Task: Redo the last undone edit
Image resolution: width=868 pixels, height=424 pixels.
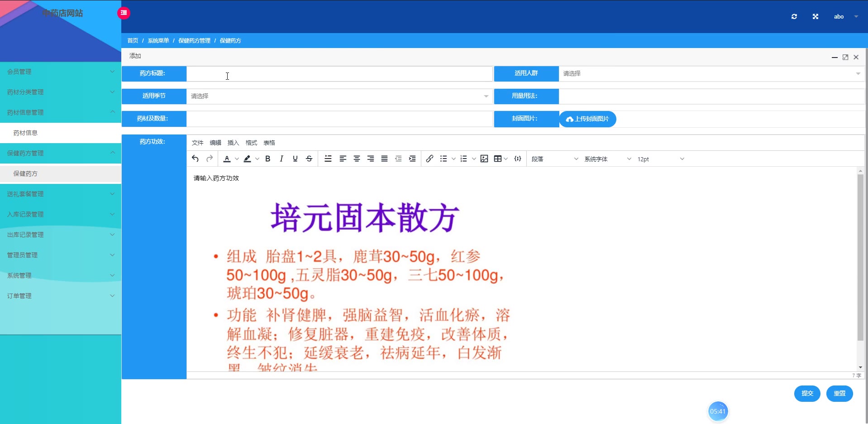Action: [x=210, y=159]
